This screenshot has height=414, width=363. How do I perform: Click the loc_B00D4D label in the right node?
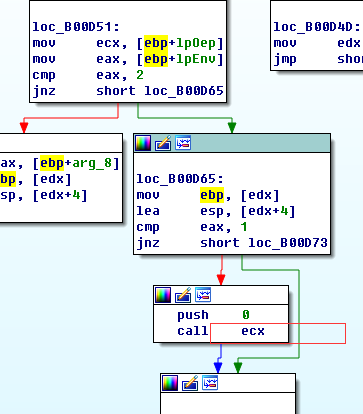click(316, 27)
